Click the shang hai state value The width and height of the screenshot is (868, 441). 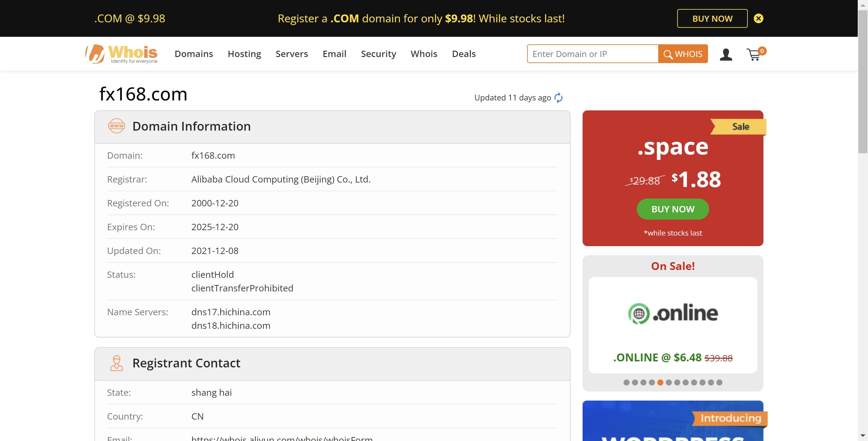pyautogui.click(x=212, y=393)
